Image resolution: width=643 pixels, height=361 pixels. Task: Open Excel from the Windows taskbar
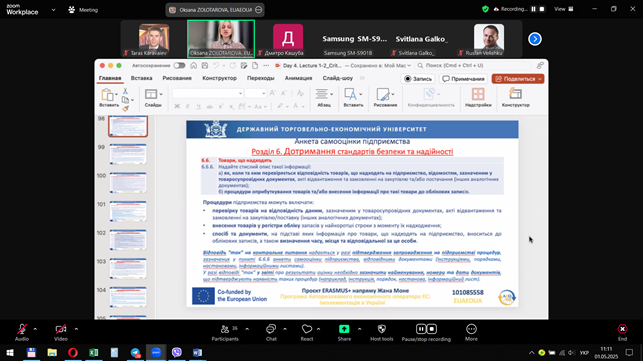click(x=93, y=352)
